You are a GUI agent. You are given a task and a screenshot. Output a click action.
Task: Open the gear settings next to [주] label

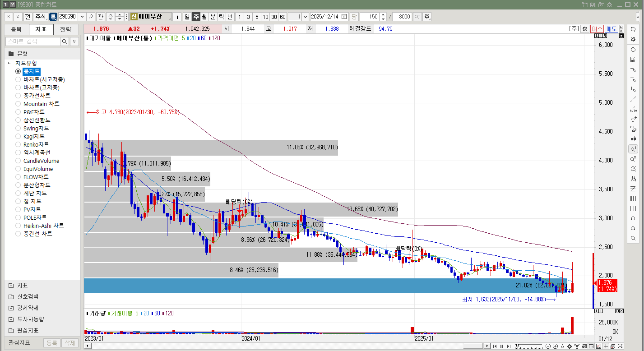pyautogui.click(x=585, y=29)
